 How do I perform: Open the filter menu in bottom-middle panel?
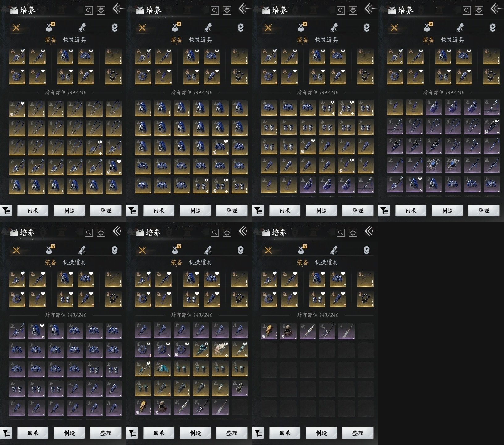pos(132,433)
